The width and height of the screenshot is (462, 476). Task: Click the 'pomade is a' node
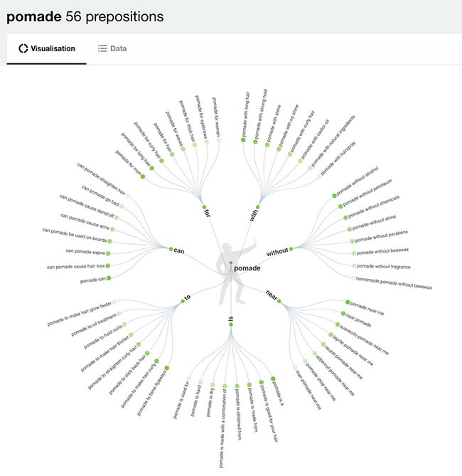[x=272, y=381]
